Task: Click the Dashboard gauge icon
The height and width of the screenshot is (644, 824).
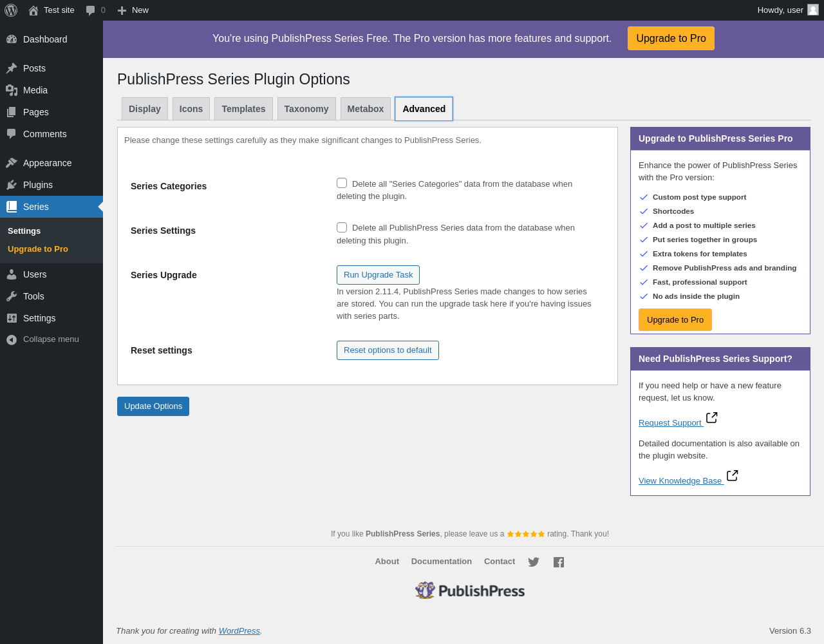Action: tap(12, 39)
